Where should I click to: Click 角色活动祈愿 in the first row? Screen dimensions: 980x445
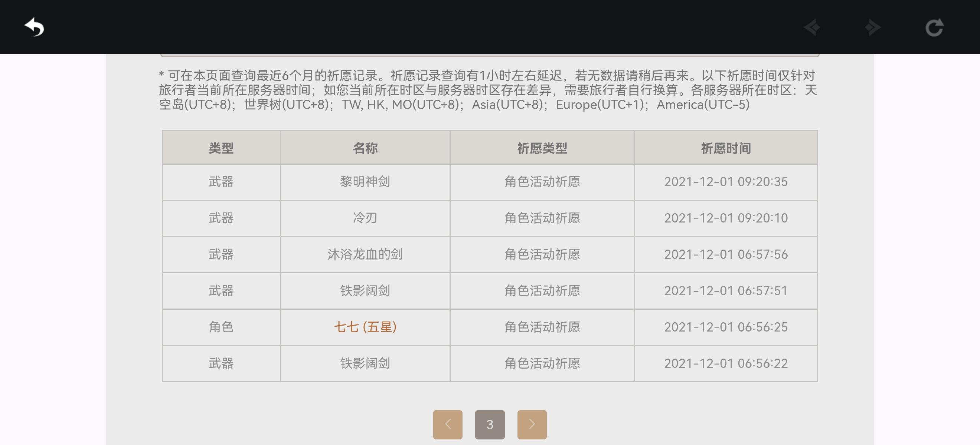point(542,182)
